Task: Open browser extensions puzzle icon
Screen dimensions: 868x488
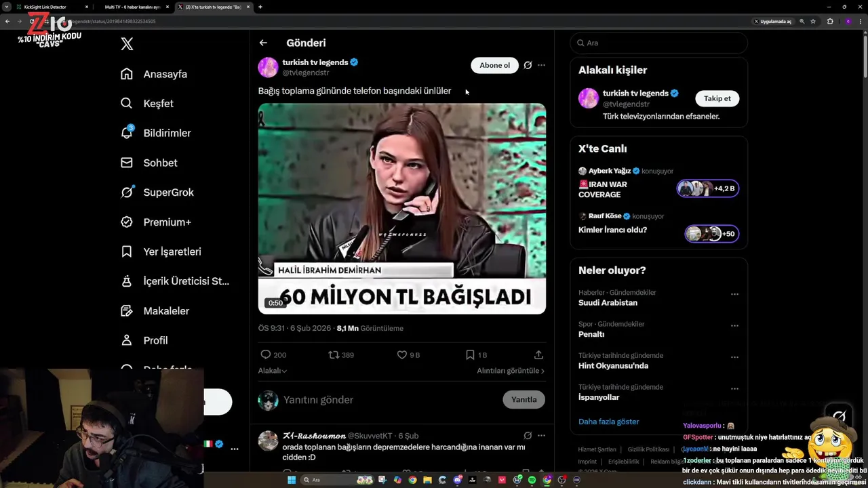Action: [830, 21]
